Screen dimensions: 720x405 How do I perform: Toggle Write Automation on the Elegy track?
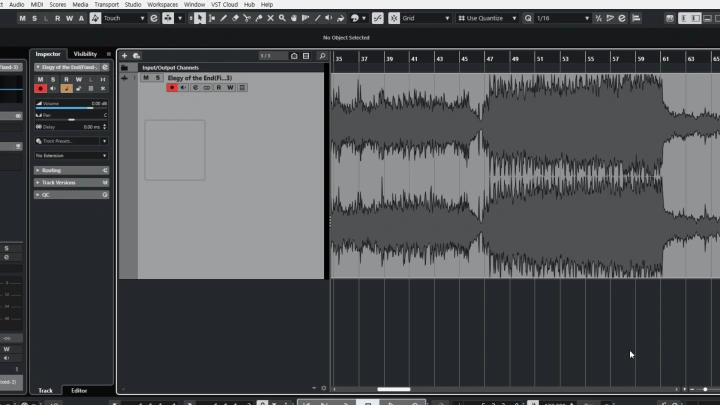click(x=230, y=88)
